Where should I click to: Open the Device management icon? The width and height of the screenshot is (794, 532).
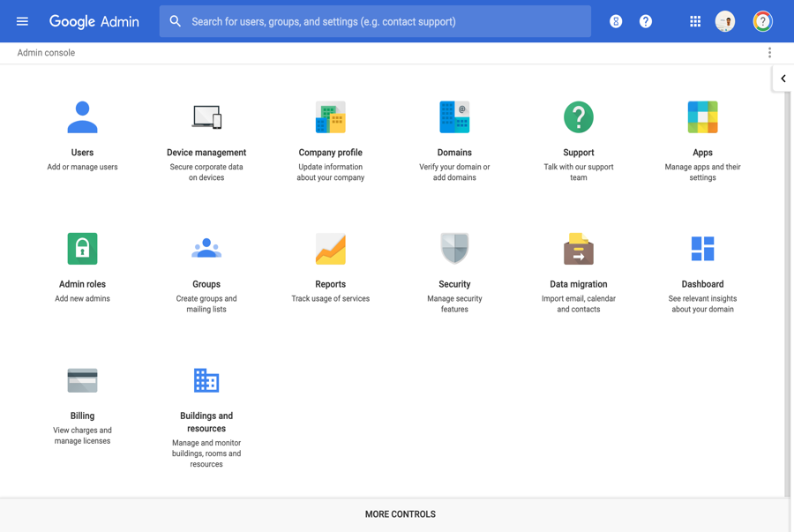point(206,117)
